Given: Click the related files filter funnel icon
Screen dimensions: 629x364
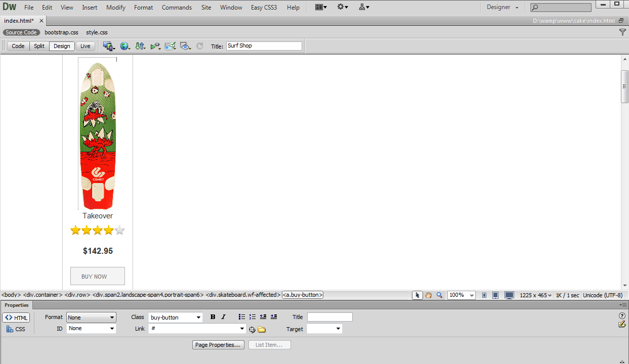Looking at the screenshot, I should click(x=622, y=32).
